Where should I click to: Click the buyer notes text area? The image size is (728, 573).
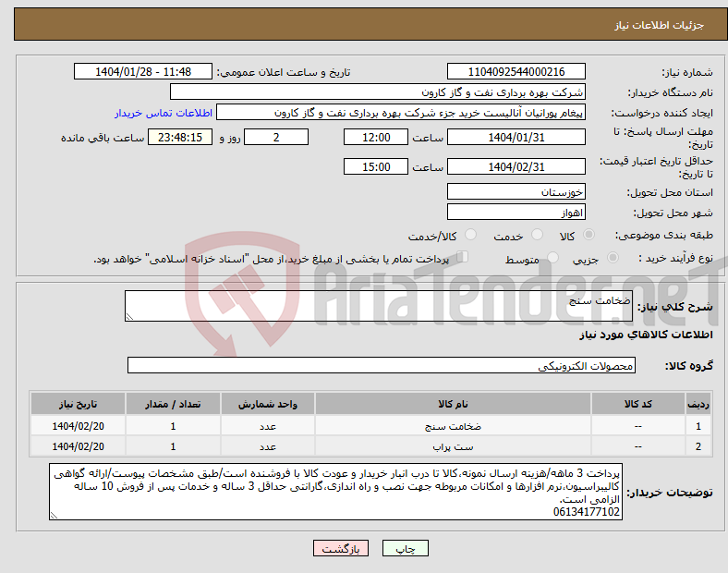click(x=335, y=492)
